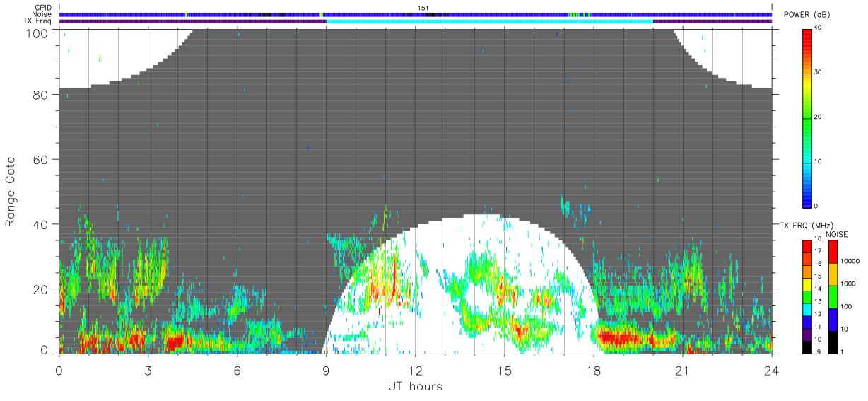Click the Range Gate axis title
This screenshot has width=868, height=401.
pos(11,191)
